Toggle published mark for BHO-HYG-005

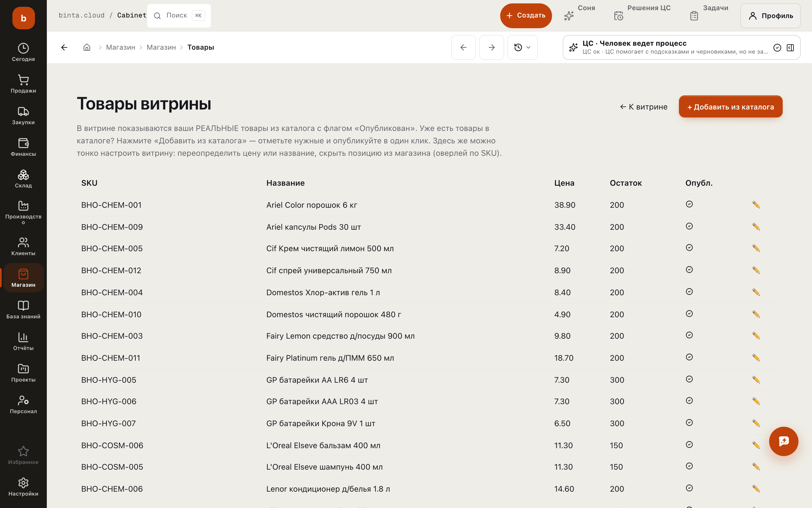[x=689, y=379]
